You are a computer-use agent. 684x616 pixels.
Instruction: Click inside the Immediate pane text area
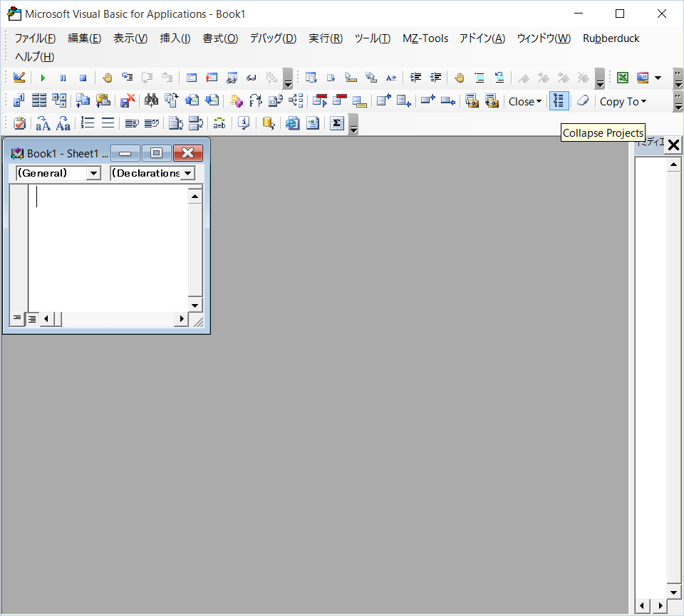pyautogui.click(x=651, y=377)
